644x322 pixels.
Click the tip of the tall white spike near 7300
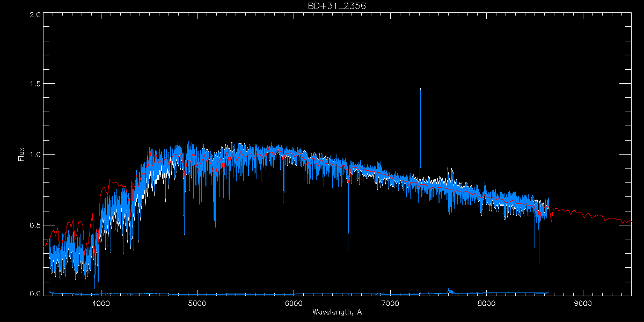420,89
